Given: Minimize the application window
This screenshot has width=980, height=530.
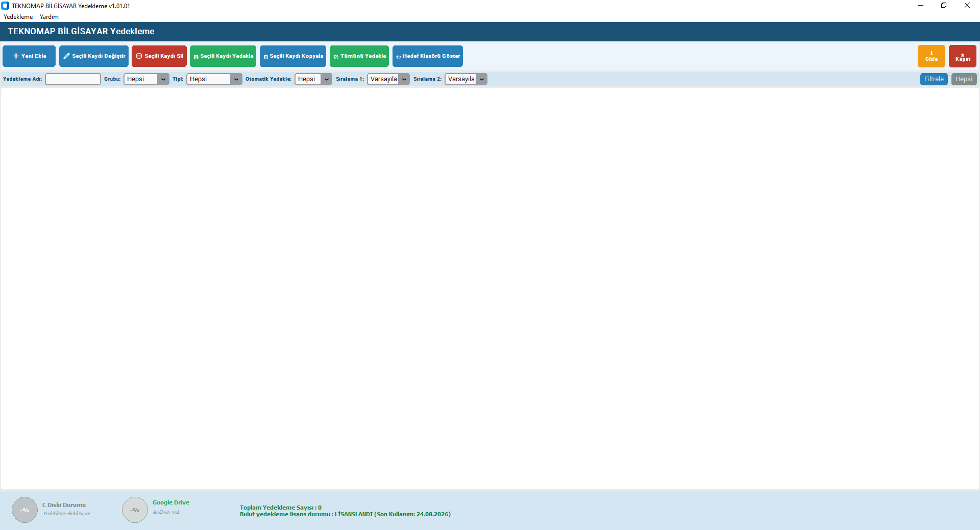Looking at the screenshot, I should 921,6.
